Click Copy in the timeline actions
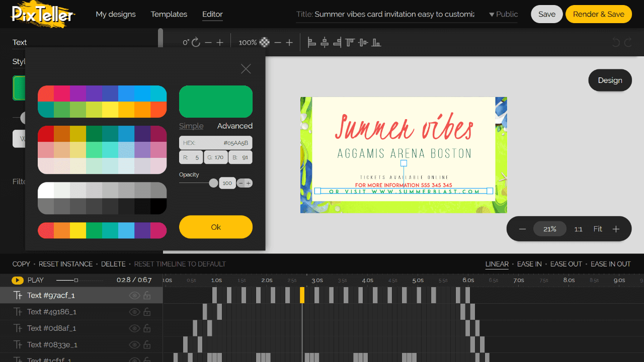The height and width of the screenshot is (362, 644). point(21,264)
